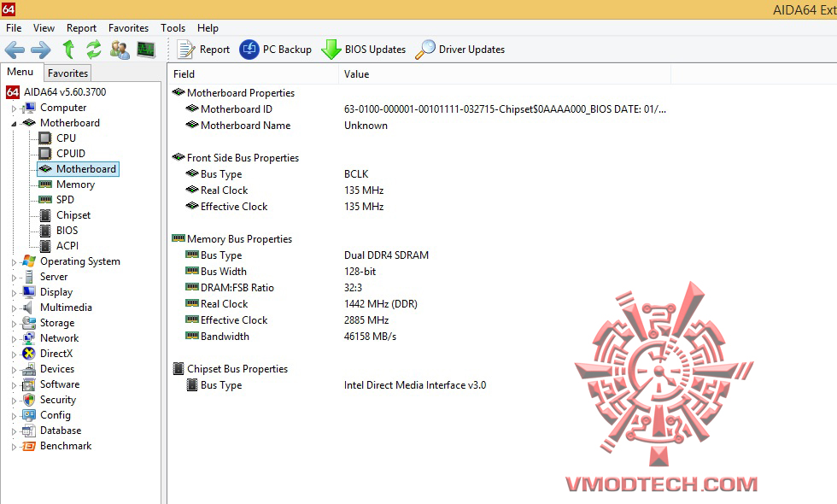The image size is (837, 504).
Task: Expand the Devices tree node
Action: (14, 369)
